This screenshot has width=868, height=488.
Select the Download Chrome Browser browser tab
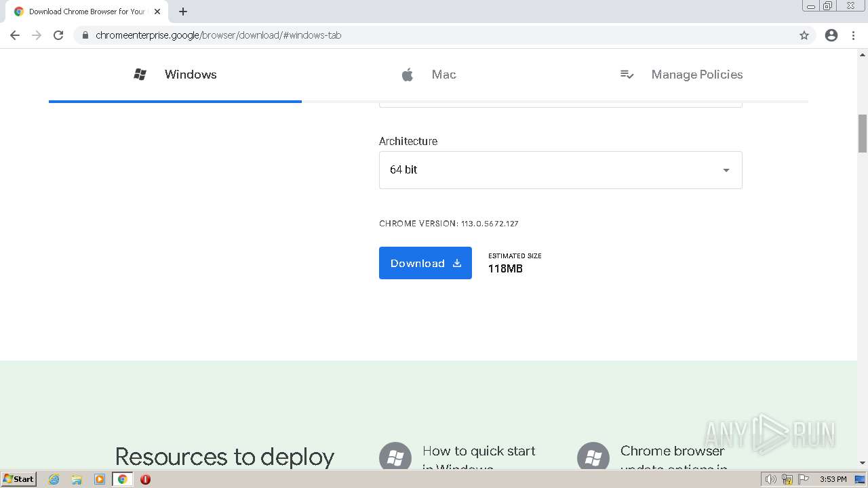[87, 12]
